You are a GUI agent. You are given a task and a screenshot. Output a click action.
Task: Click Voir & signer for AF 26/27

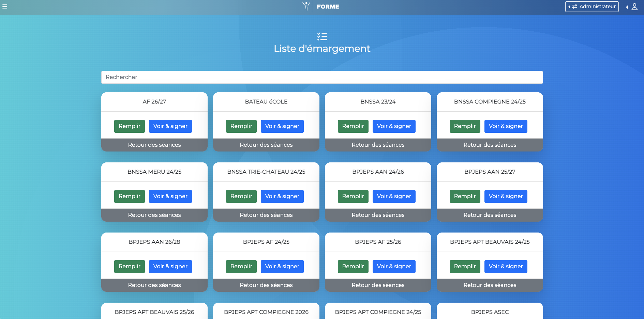click(x=170, y=126)
